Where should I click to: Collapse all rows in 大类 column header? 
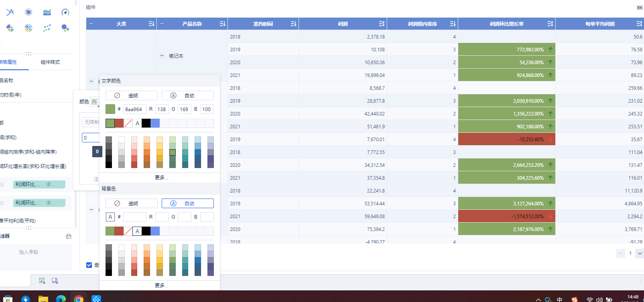[x=91, y=24]
